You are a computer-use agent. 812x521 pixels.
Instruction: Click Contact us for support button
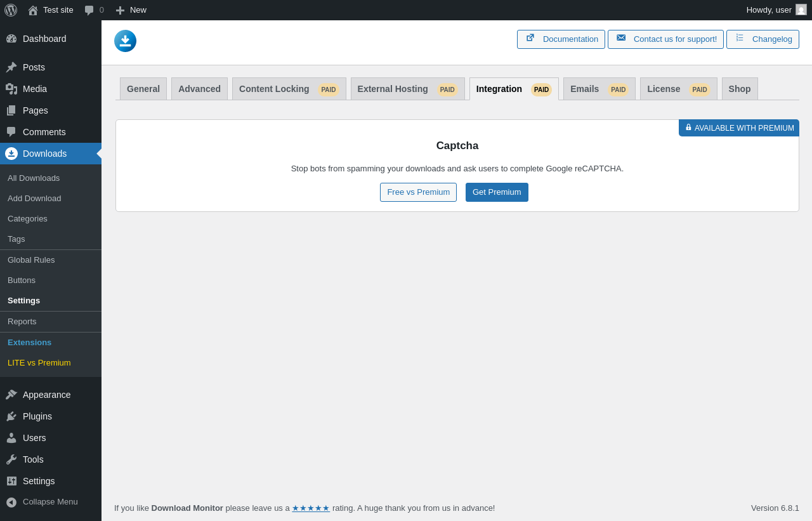coord(665,39)
